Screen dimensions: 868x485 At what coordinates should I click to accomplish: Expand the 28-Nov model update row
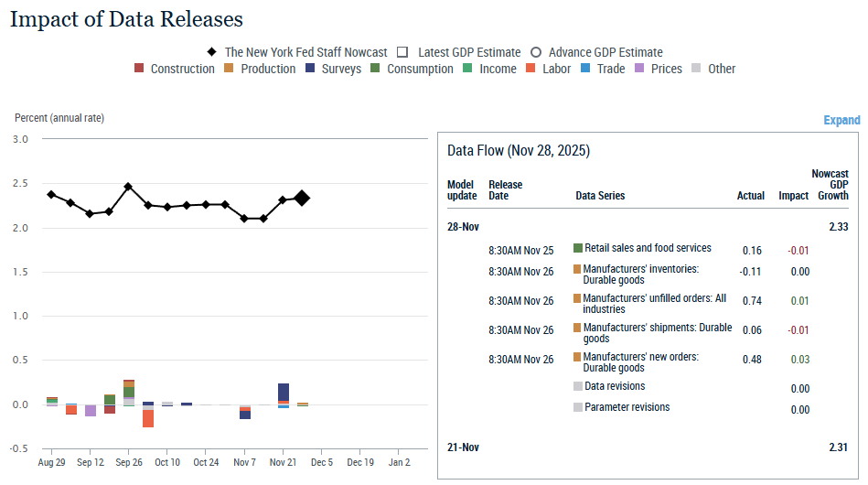463,226
